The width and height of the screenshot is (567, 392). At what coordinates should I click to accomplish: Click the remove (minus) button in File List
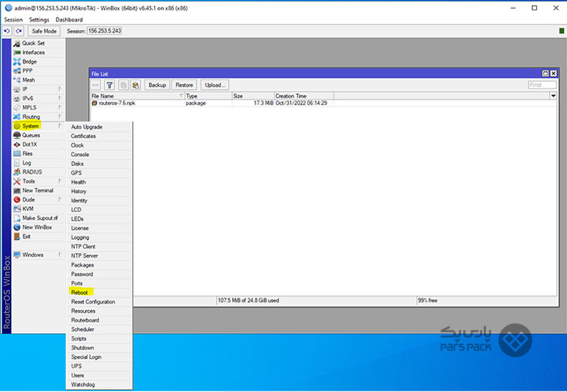(x=95, y=85)
